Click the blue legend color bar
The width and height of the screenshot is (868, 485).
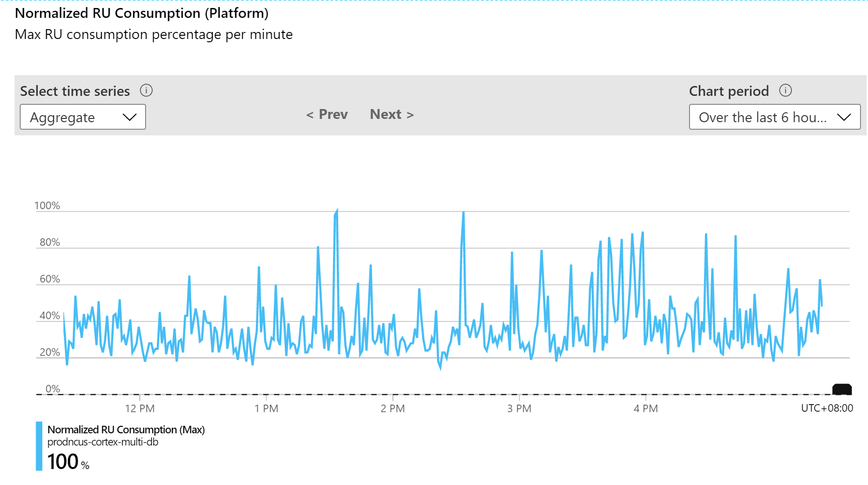[x=39, y=446]
